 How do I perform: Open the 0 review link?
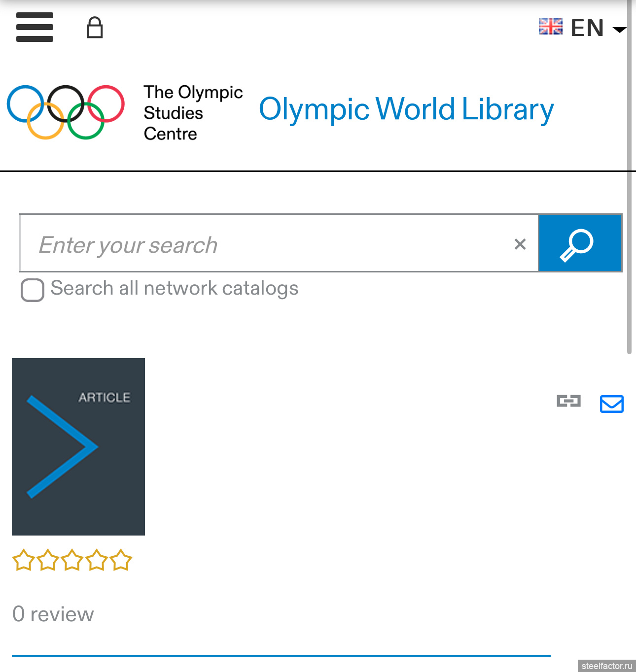point(53,614)
